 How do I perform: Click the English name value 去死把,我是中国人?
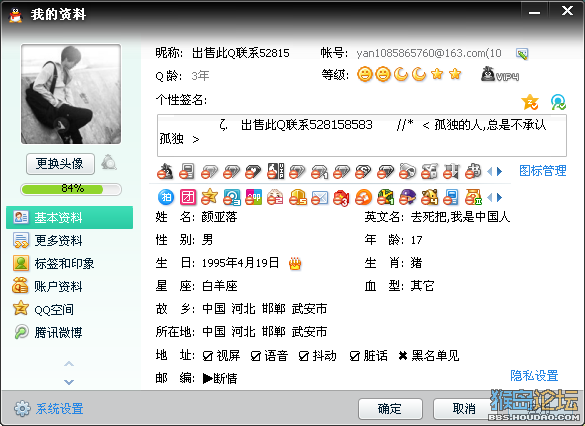click(x=460, y=217)
